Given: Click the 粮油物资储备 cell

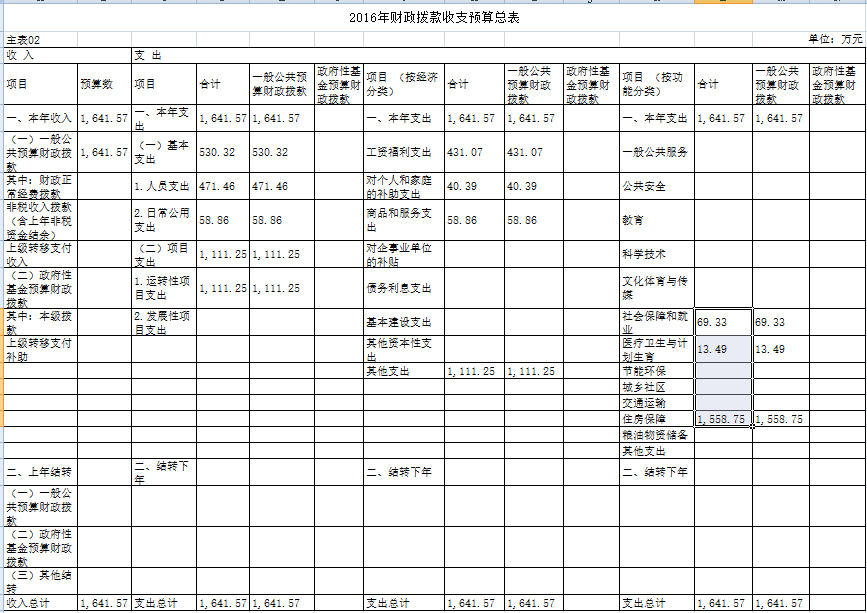Looking at the screenshot, I should coord(655,435).
